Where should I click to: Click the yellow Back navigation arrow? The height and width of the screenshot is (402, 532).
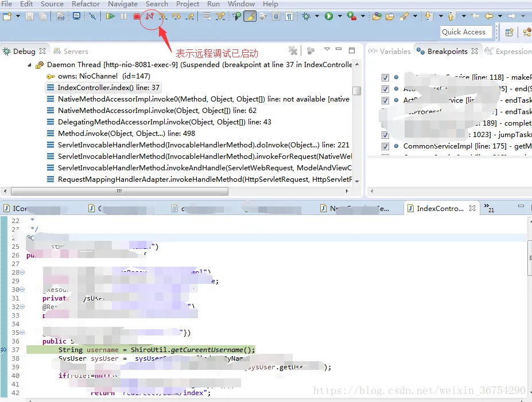(x=488, y=16)
